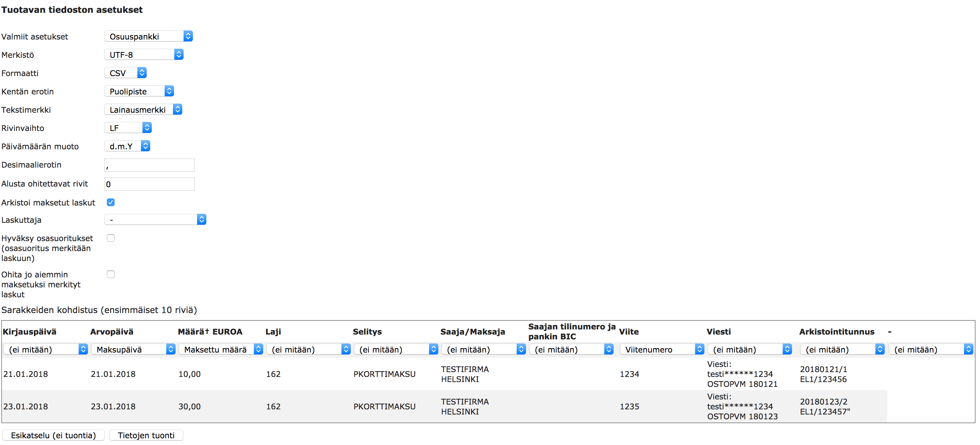
Task: Click amount 10,00 cell
Action: pyautogui.click(x=189, y=374)
